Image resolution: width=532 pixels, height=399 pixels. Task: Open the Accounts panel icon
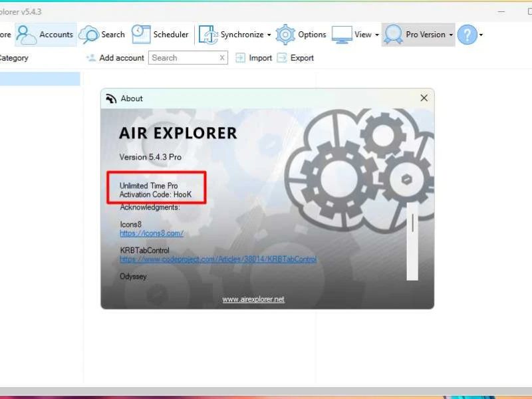coord(26,35)
